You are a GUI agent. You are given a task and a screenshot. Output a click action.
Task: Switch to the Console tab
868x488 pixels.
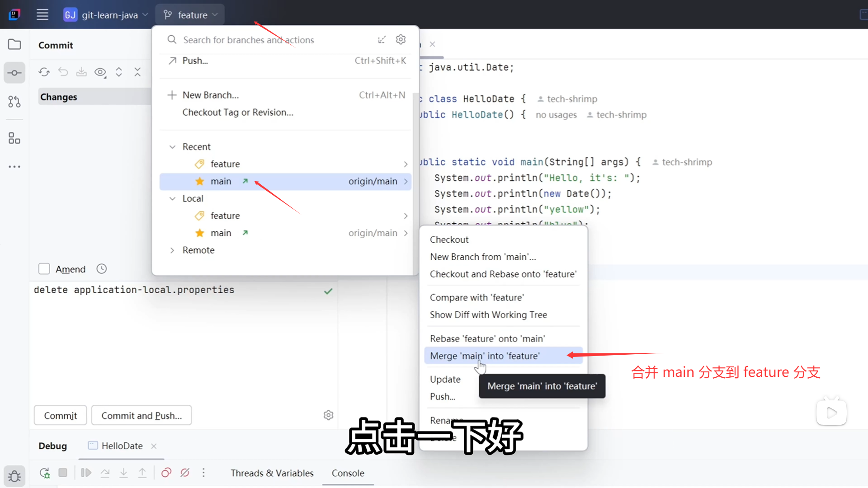click(x=348, y=473)
